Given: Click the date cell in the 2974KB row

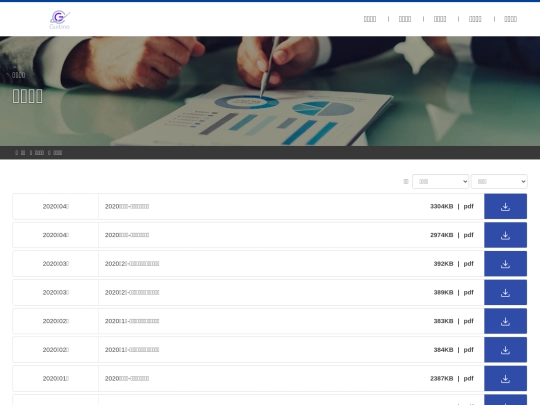Looking at the screenshot, I should [x=56, y=235].
